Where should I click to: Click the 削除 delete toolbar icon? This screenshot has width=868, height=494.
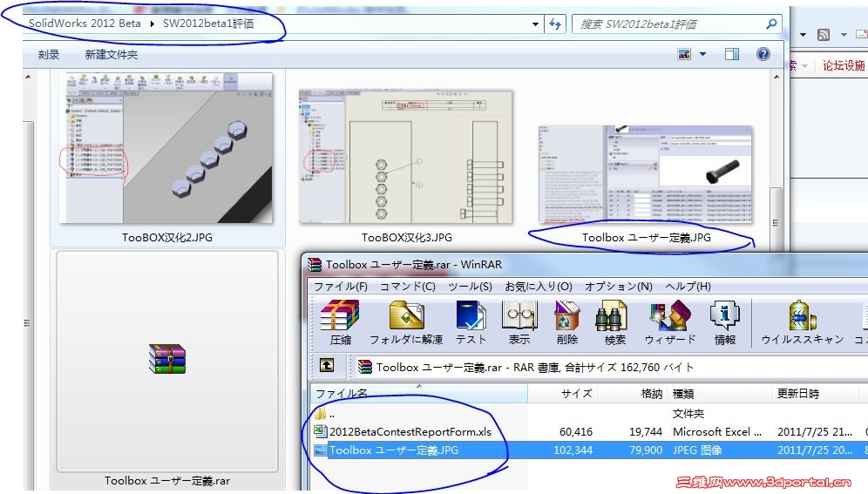(566, 315)
